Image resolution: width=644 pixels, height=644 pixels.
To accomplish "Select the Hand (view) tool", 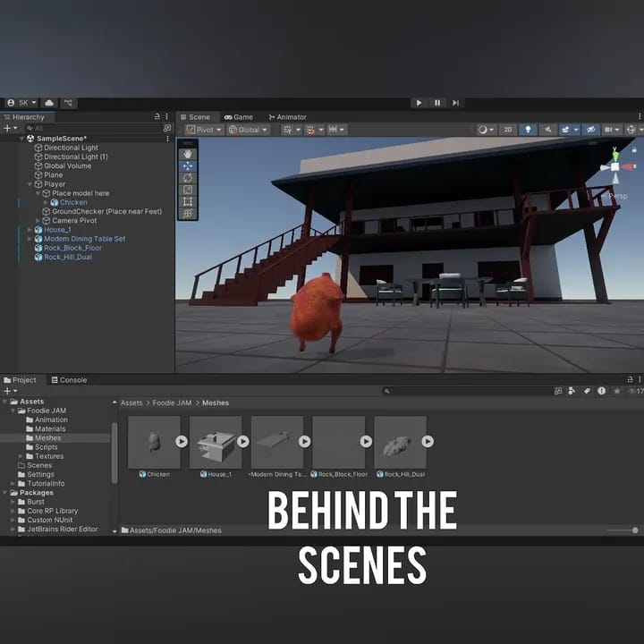I will click(188, 154).
